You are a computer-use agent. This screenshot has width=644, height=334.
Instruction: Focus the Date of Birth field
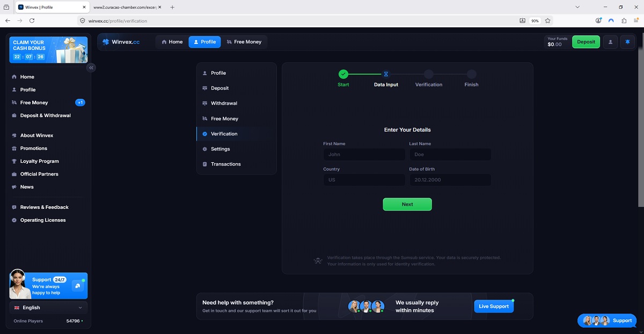(450, 179)
